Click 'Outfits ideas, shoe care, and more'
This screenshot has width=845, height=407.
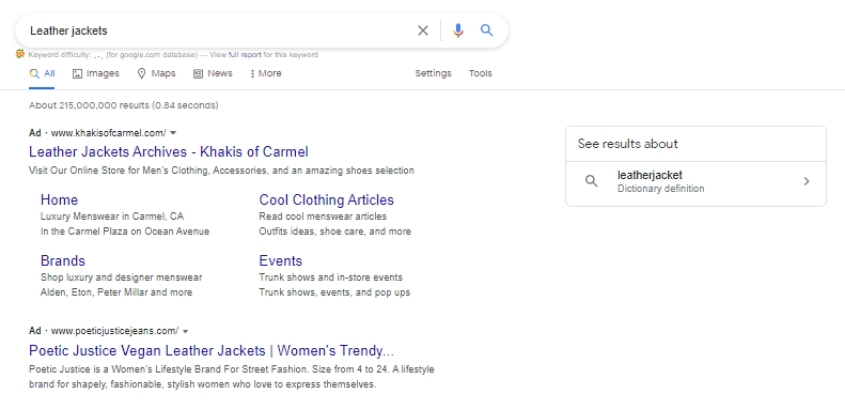point(335,231)
